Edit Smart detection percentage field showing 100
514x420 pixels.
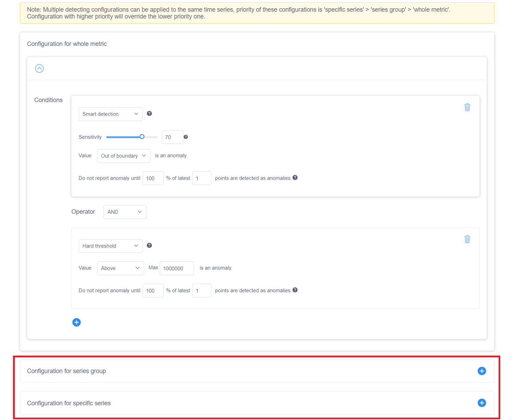coord(153,178)
